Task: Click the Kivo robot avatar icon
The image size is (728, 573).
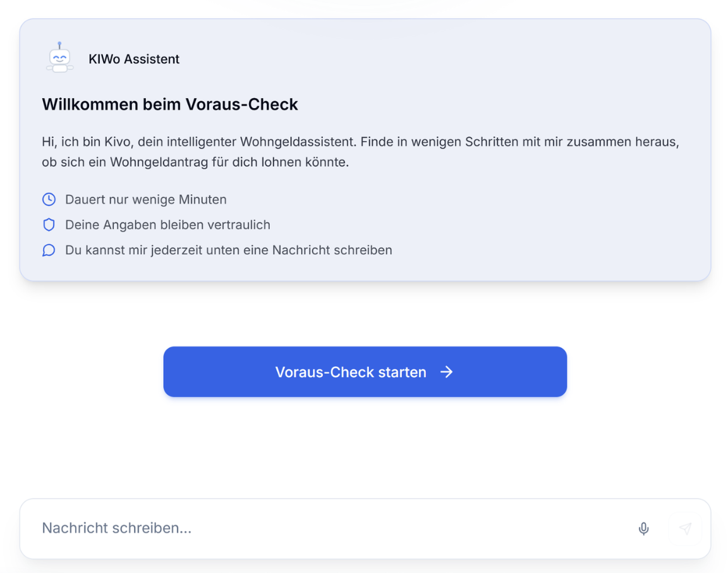Action: pos(59,58)
